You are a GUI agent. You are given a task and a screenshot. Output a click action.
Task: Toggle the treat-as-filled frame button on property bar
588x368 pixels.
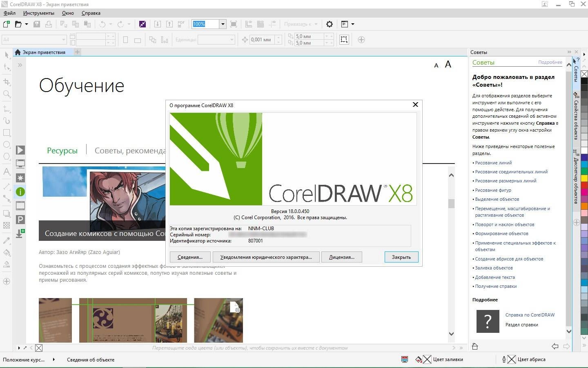pyautogui.click(x=344, y=40)
